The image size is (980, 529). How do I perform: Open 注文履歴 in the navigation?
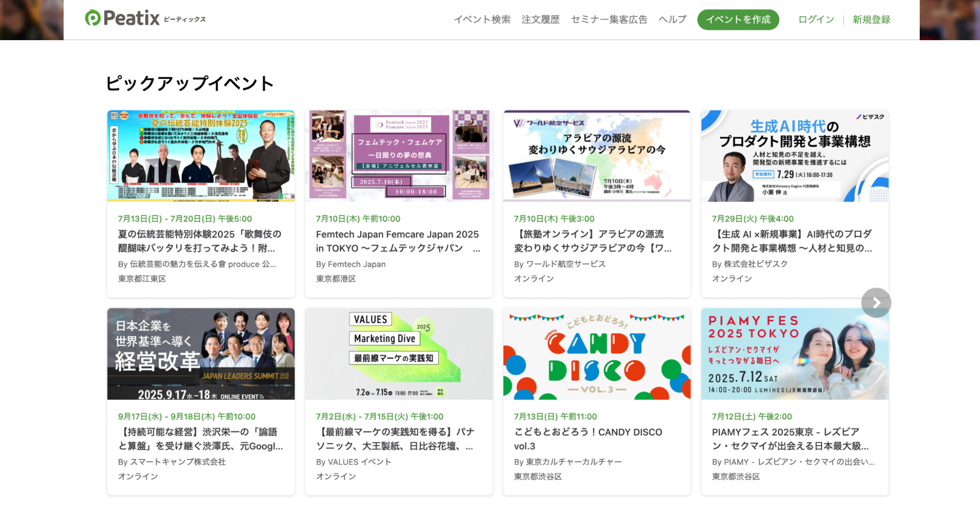(x=540, y=20)
